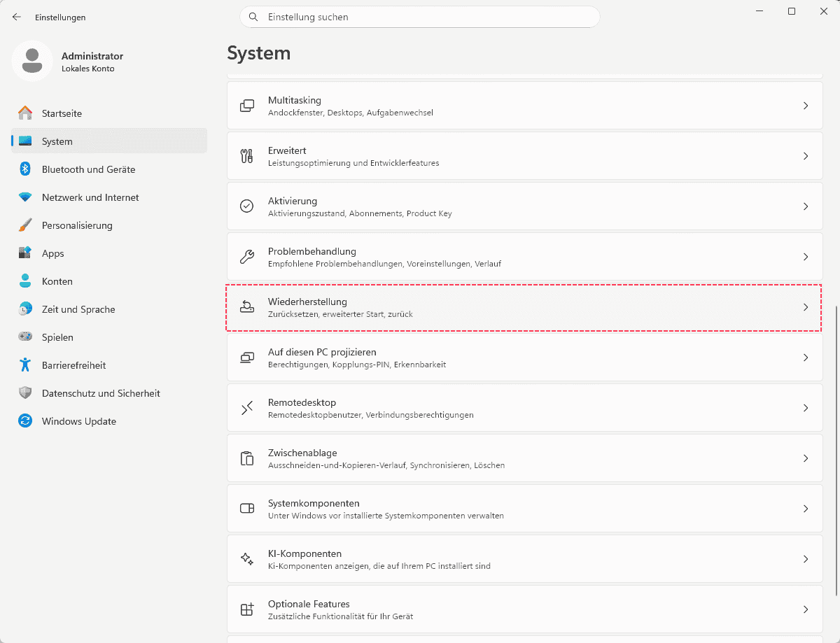Click the Apps icon in sidebar
Viewport: 840px width, 643px height.
click(x=25, y=253)
